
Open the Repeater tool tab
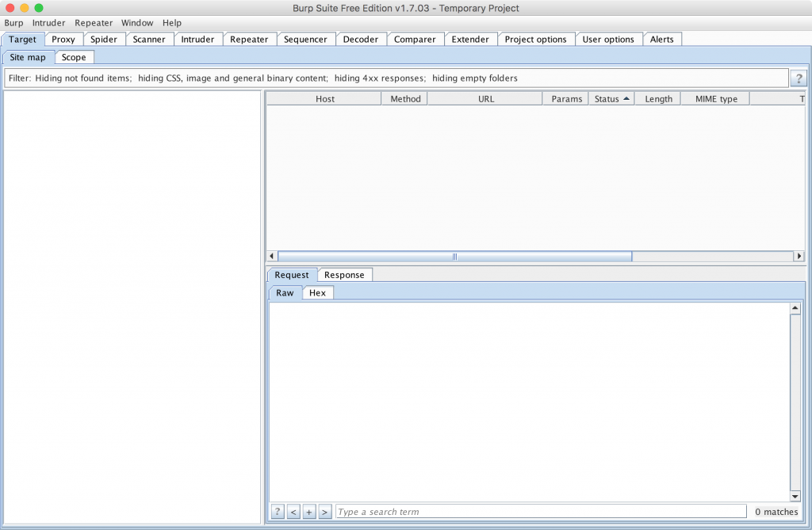[249, 39]
